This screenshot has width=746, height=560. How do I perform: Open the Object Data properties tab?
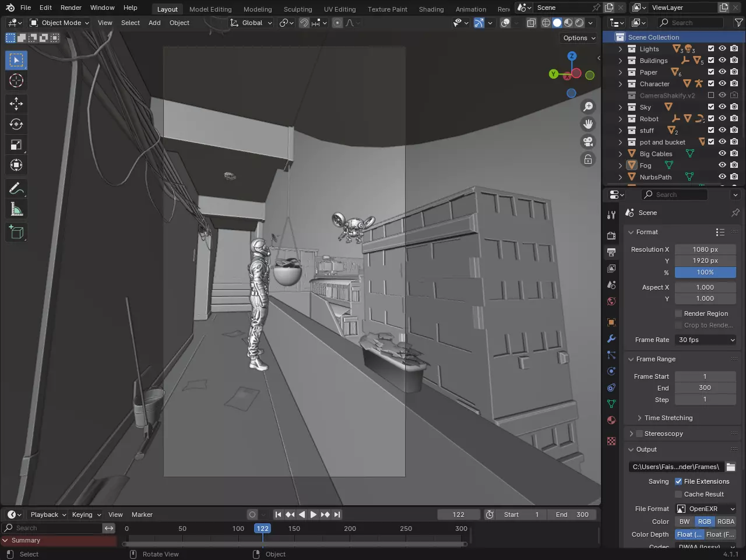click(x=611, y=404)
